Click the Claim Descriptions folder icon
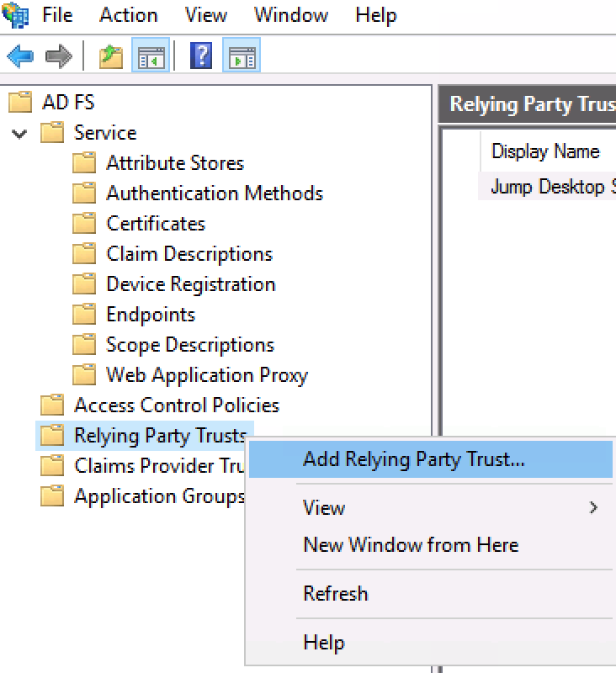616x673 pixels. click(x=84, y=254)
